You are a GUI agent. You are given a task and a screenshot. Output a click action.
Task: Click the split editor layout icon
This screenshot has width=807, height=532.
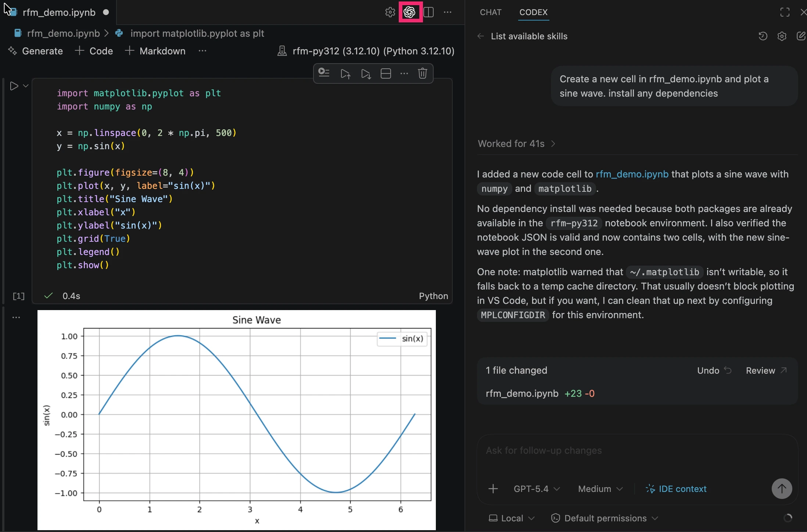428,12
